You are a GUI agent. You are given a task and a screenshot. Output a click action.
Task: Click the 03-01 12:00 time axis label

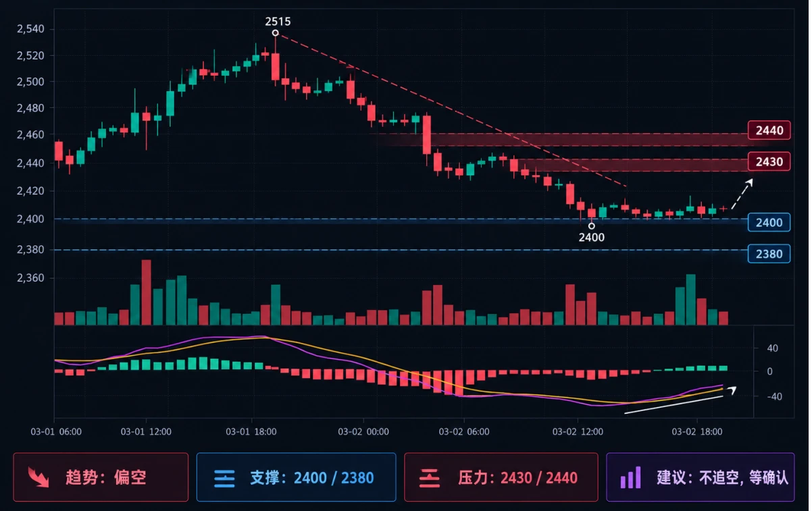point(146,431)
